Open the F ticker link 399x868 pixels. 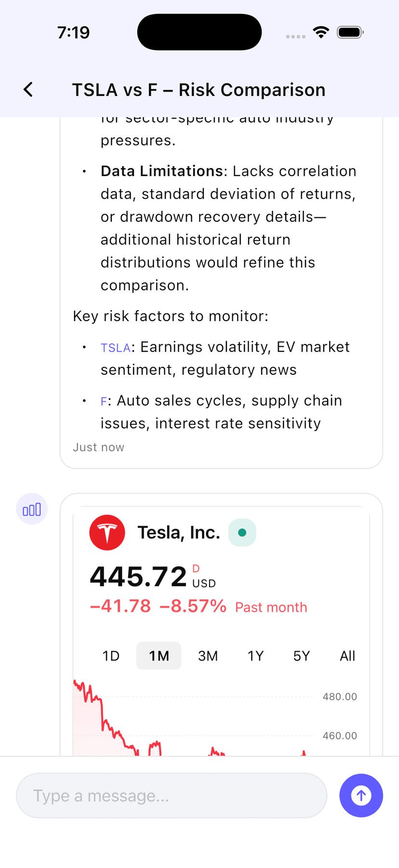point(104,401)
